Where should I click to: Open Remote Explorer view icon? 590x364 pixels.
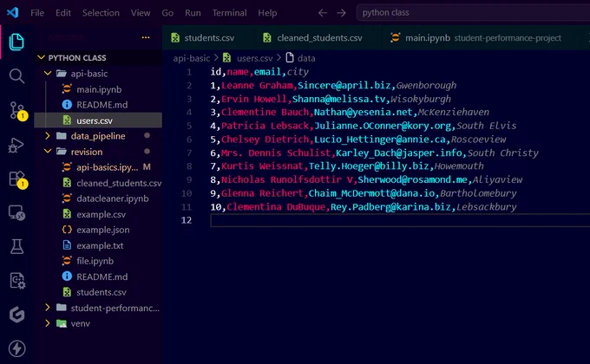pos(16,213)
